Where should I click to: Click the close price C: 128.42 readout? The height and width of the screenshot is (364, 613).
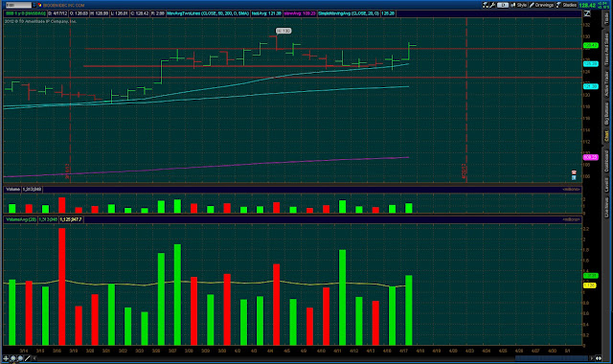140,13
